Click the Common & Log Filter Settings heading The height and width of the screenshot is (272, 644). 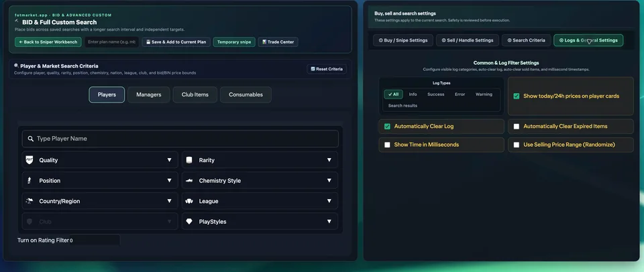(506, 63)
